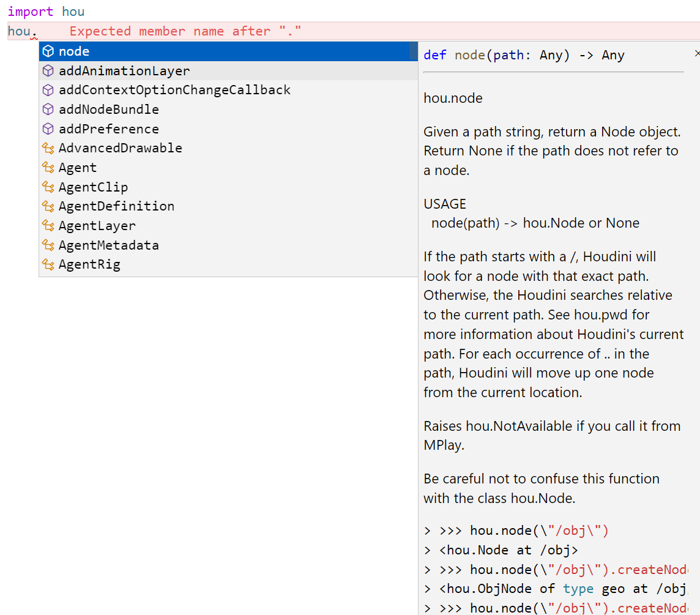Click the class icon next to AgentRig
Viewport: 700px width, 615px height.
pos(48,264)
